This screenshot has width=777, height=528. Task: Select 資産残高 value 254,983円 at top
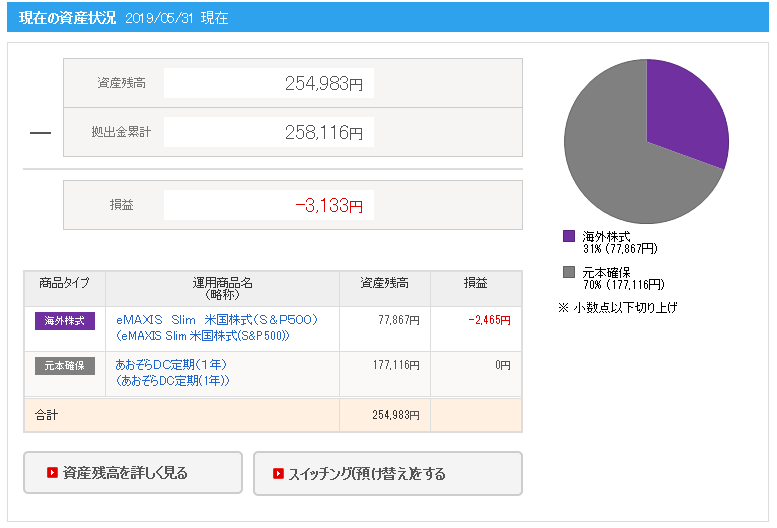coord(324,83)
